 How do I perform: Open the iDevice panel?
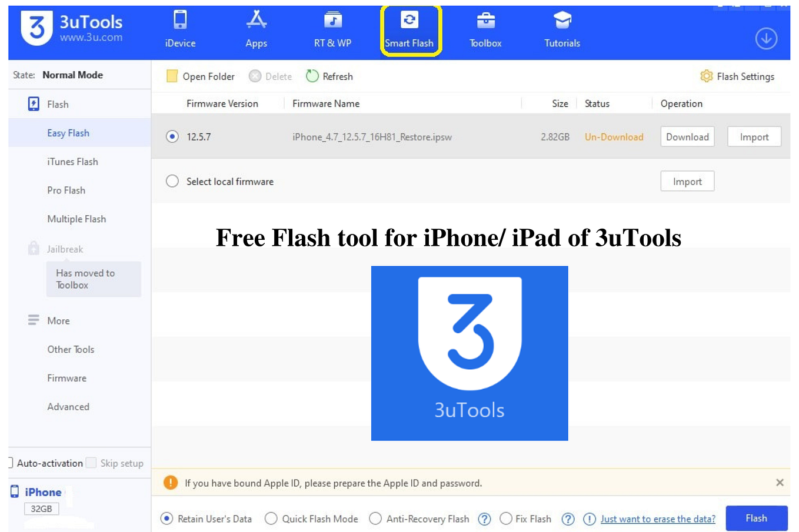[x=179, y=29]
